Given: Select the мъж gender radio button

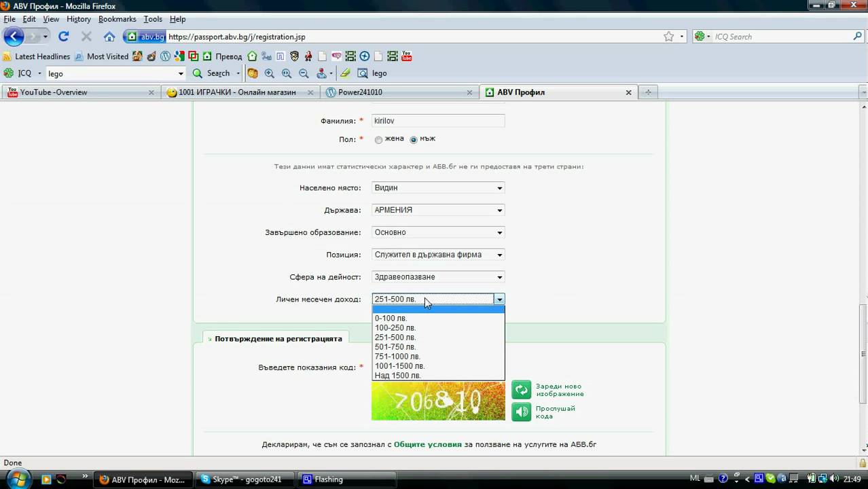Looking at the screenshot, I should [x=414, y=140].
